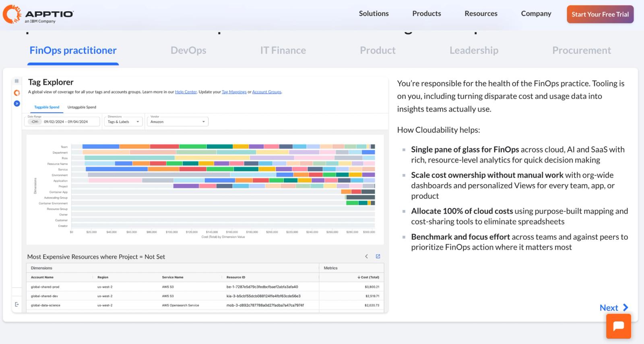644x344 pixels.
Task: Click the global-data-science row
Action: coord(205,305)
